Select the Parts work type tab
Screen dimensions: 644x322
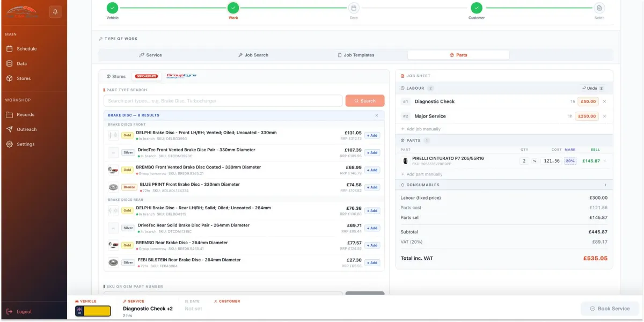click(458, 55)
